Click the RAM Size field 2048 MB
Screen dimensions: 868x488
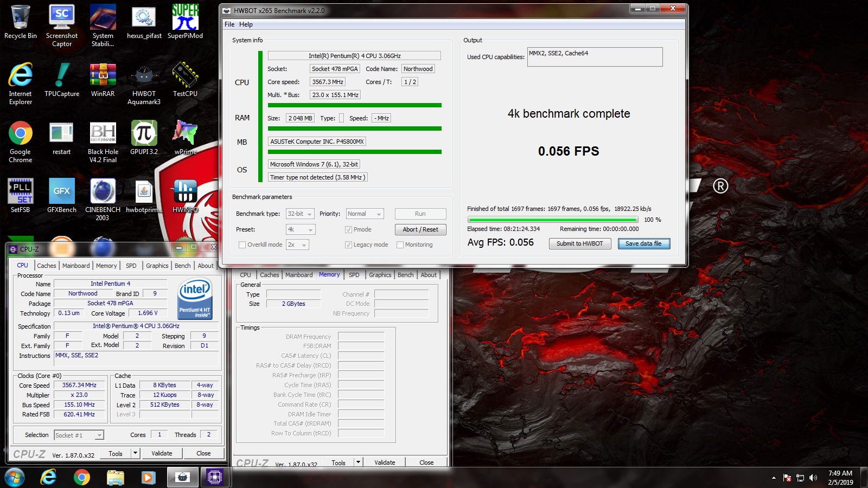point(300,118)
